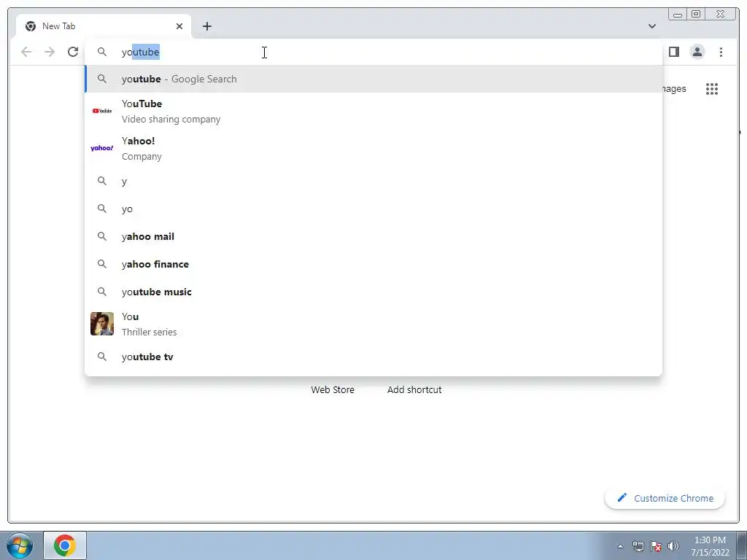This screenshot has width=747, height=560.
Task: Select the 'yo' search suggestion
Action: [373, 209]
